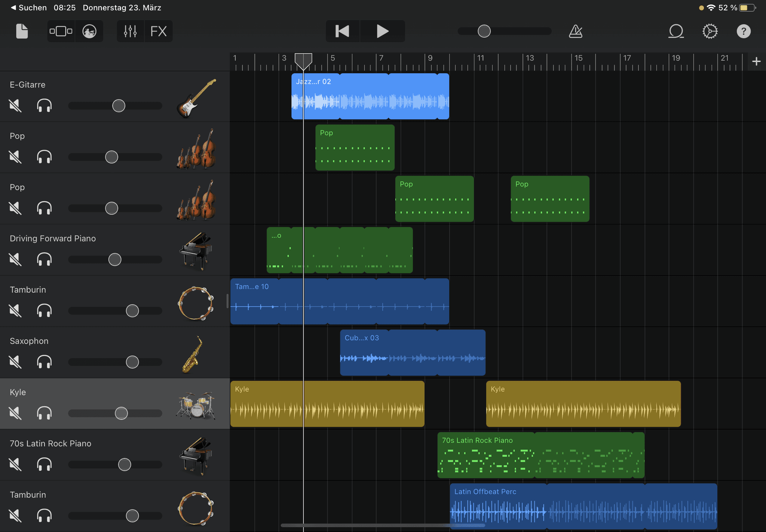Show help question mark overlay
Viewport: 766px width, 532px height.
tap(743, 31)
